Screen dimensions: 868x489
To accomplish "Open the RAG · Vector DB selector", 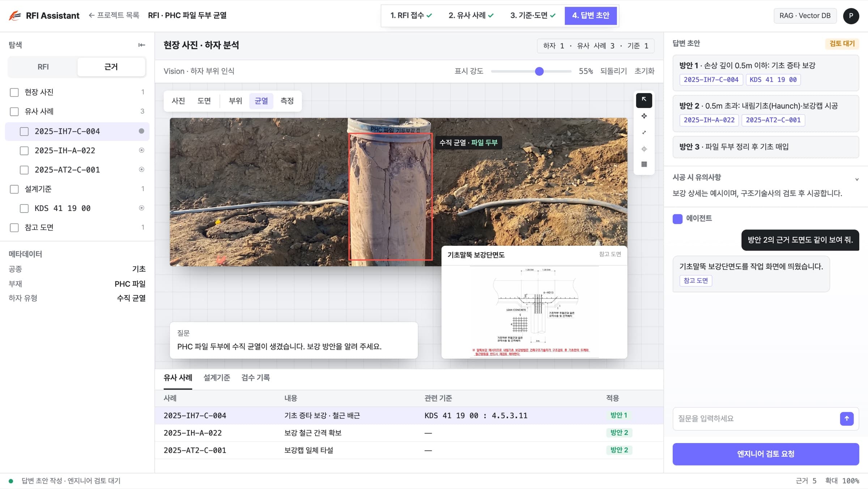I will coord(805,16).
